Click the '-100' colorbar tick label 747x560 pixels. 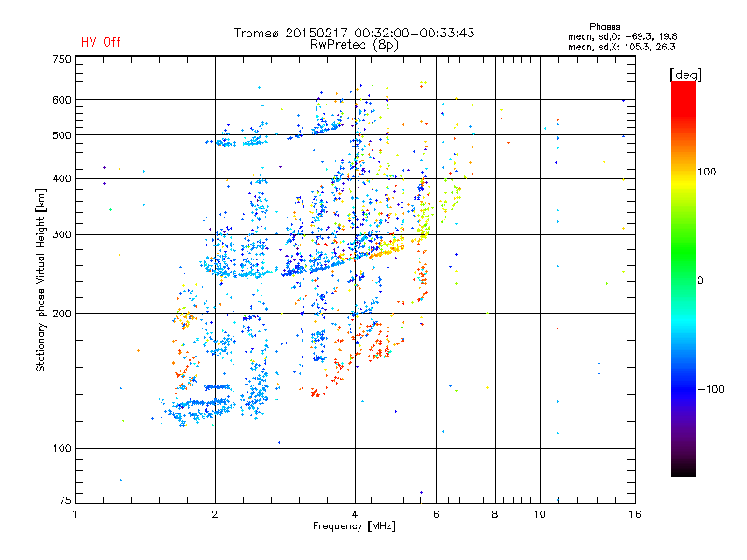[x=712, y=389]
